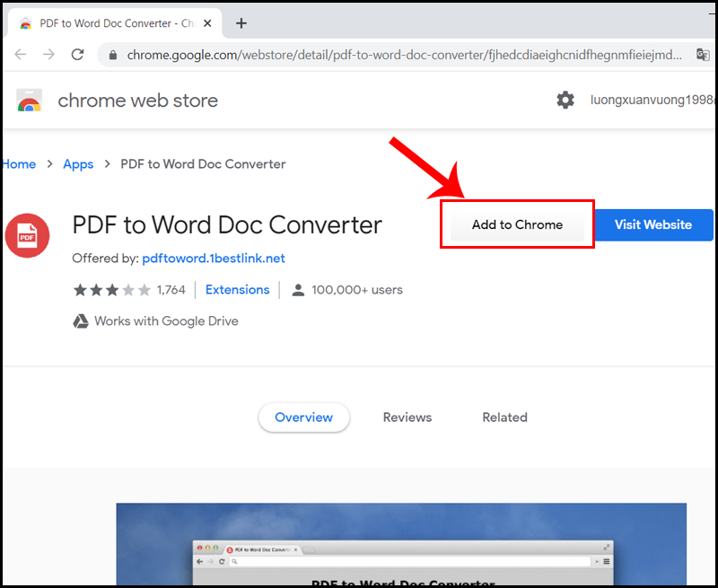Navigate to Apps via the breadcrumb
Image resolution: width=718 pixels, height=588 pixels.
click(x=78, y=164)
